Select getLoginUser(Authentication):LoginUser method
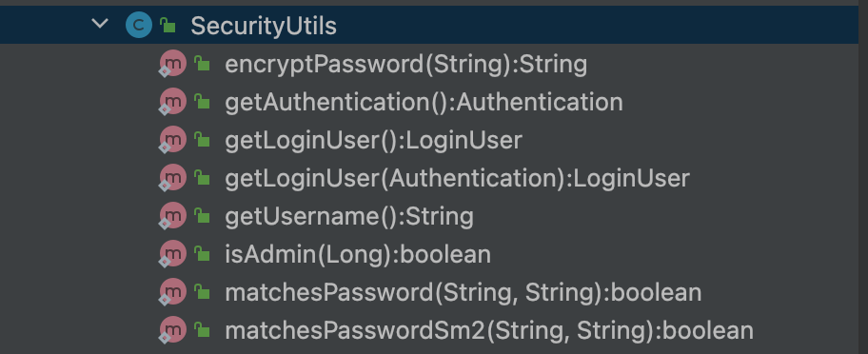 coord(457,179)
